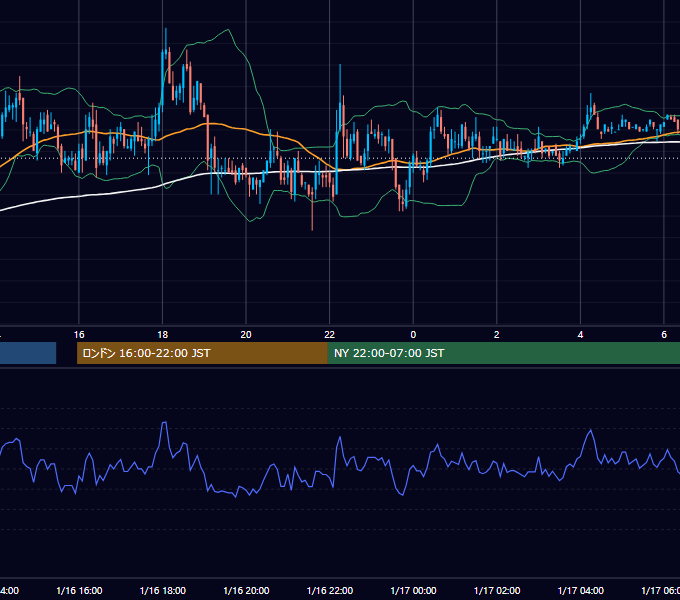Click the upper axis hour label 18
The width and height of the screenshot is (680, 600).
163,335
